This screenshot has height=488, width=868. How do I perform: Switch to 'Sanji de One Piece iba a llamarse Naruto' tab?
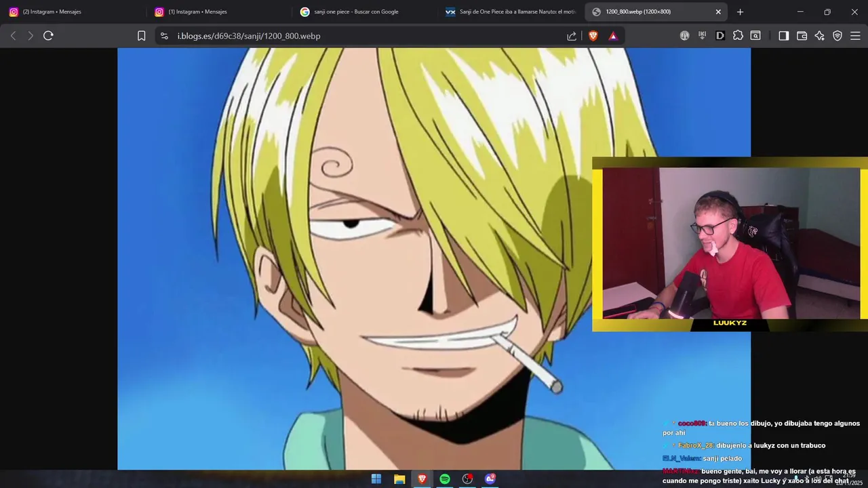510,12
